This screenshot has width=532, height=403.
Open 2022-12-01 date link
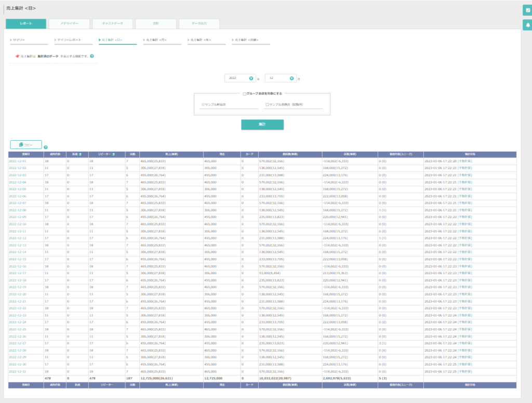(x=17, y=161)
